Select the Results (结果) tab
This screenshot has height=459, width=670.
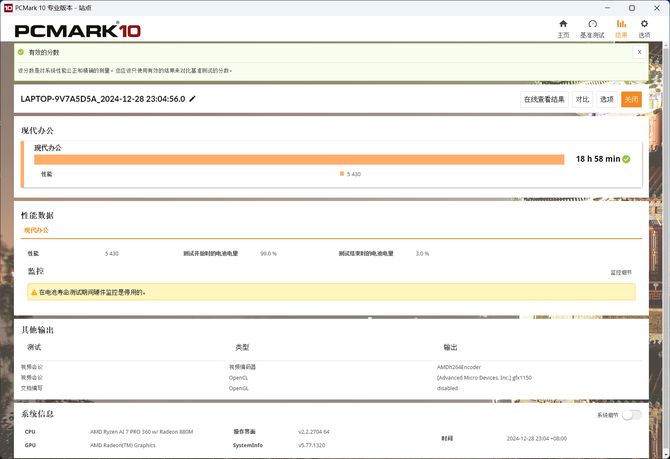pyautogui.click(x=621, y=29)
